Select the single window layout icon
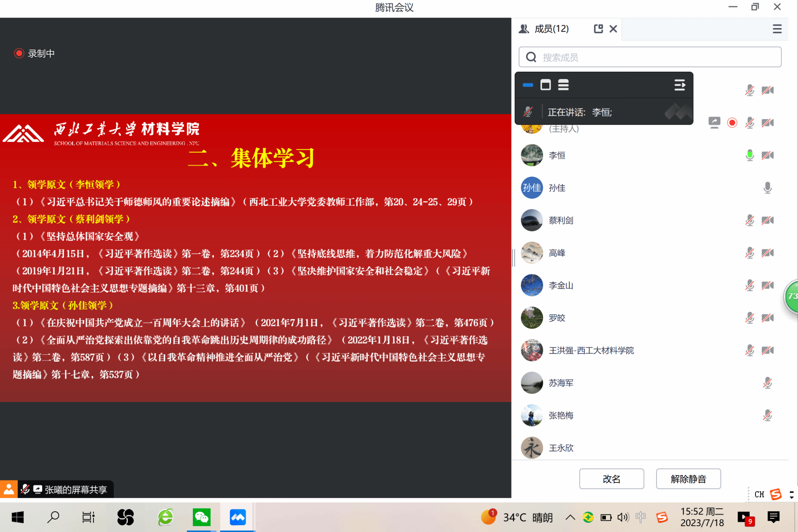The height and width of the screenshot is (532, 798). point(546,85)
